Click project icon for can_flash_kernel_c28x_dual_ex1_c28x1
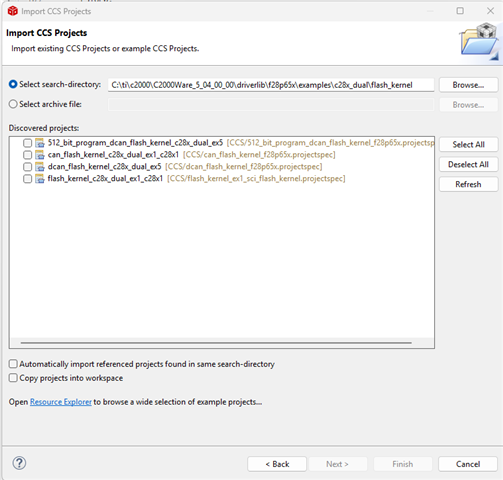The width and height of the screenshot is (503, 480). [40, 155]
